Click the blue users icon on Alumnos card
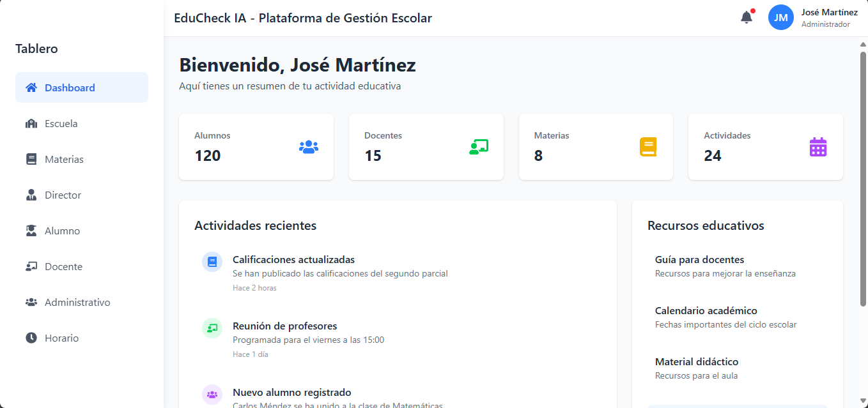 (x=309, y=147)
